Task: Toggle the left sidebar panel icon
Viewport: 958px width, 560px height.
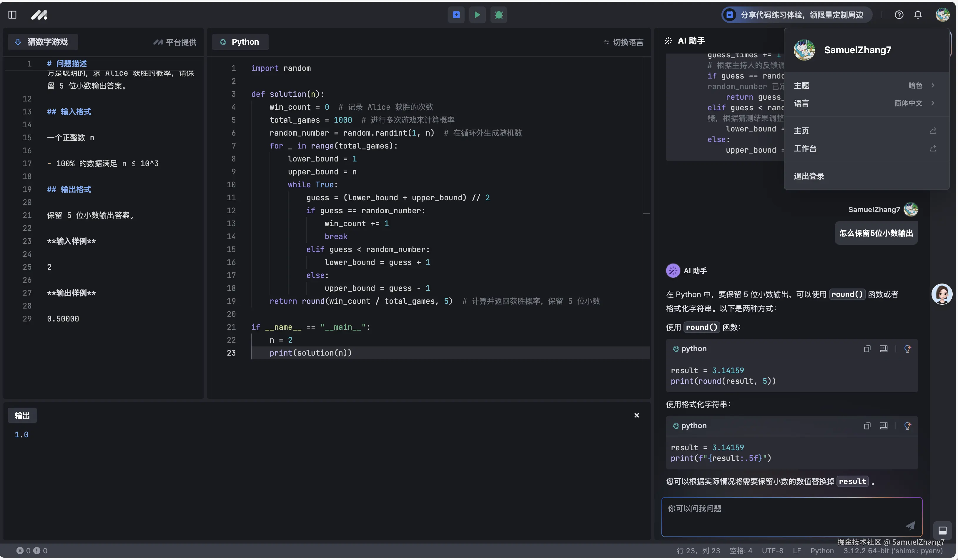Action: click(x=12, y=15)
